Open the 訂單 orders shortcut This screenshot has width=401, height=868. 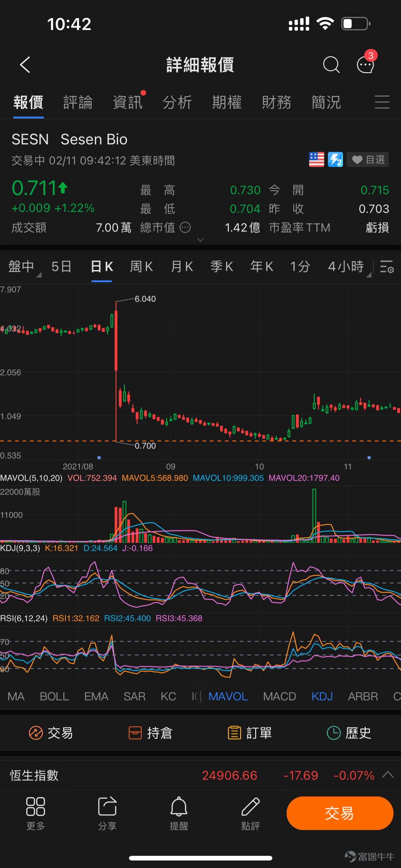pyautogui.click(x=250, y=733)
